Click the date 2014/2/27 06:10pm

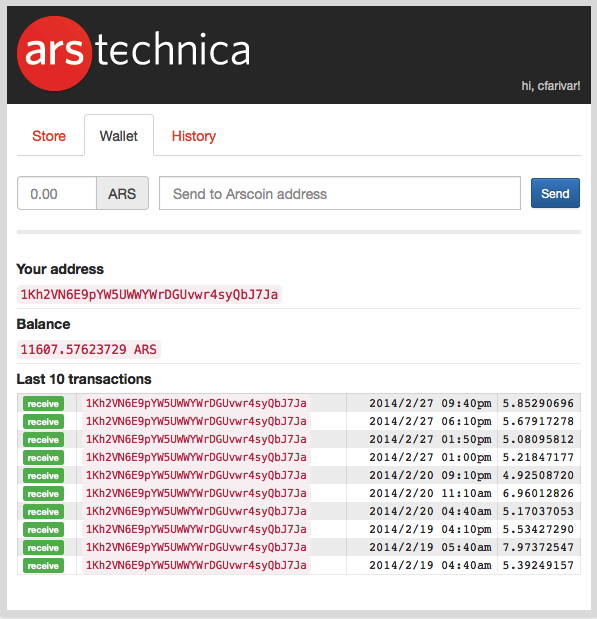(430, 421)
